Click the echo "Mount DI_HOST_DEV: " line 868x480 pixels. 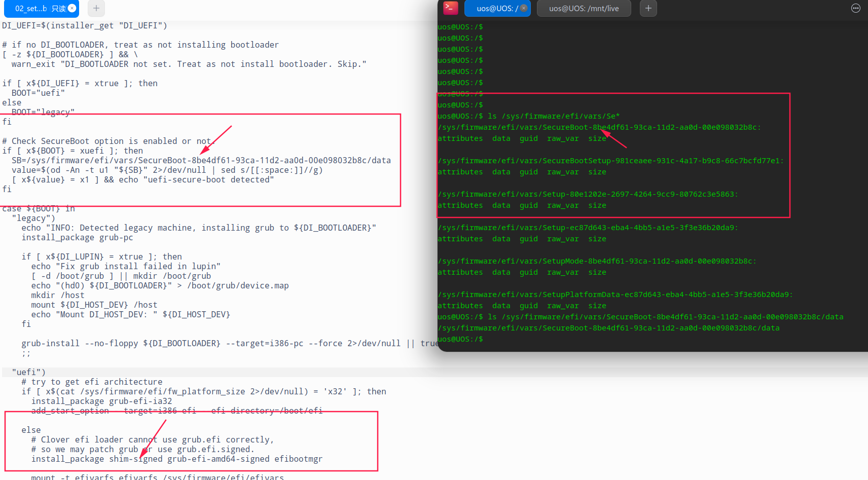[131, 314]
